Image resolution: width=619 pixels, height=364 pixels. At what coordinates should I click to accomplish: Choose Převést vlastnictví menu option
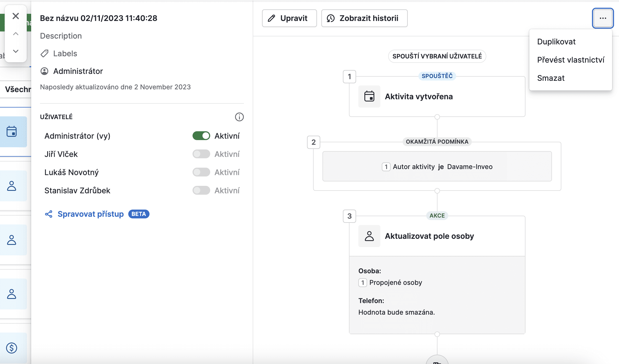[570, 60]
